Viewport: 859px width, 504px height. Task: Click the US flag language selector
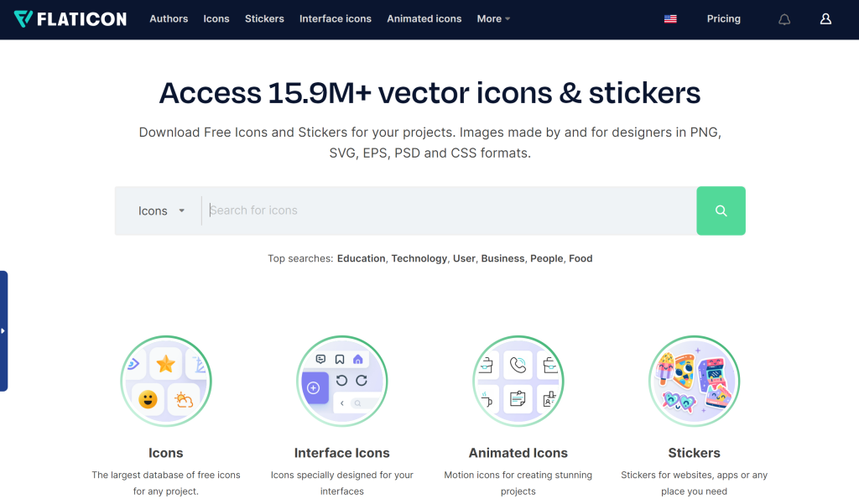(x=670, y=19)
